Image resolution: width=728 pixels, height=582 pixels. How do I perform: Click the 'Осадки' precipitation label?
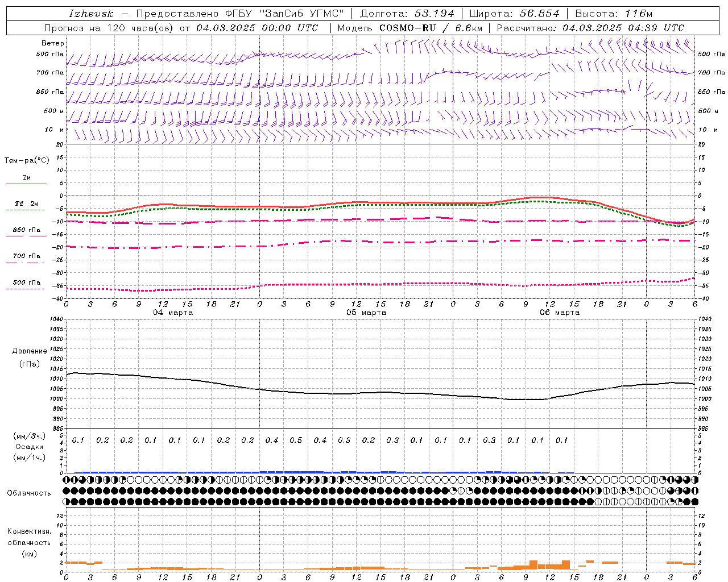(30, 447)
